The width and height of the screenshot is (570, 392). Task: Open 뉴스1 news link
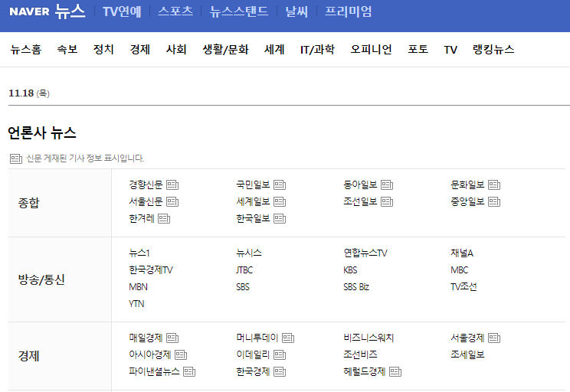tap(139, 253)
